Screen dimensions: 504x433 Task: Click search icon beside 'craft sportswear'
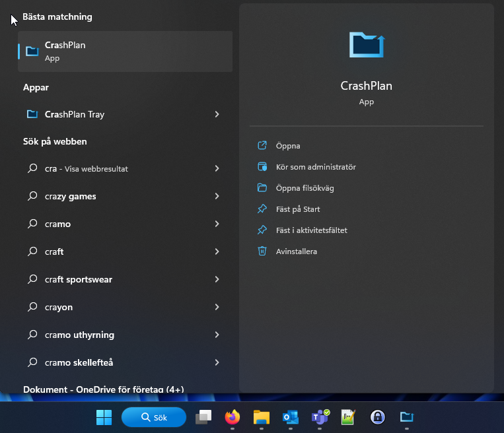32,279
